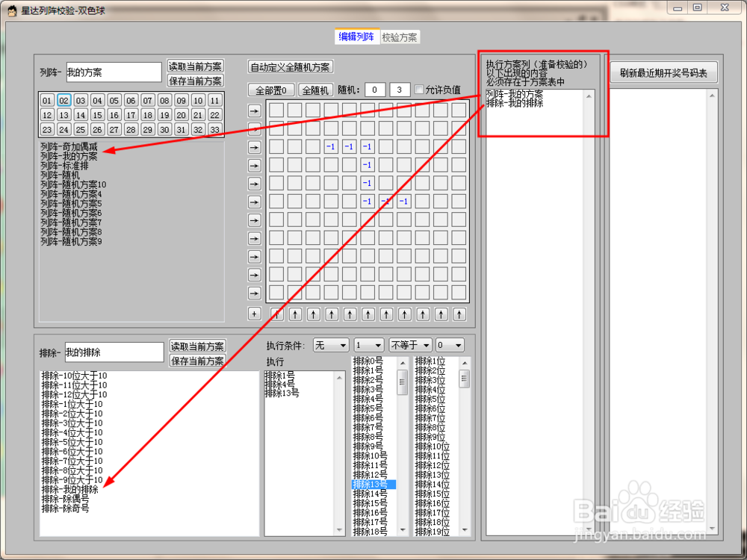Click the plus button below the row arrows
This screenshot has width=747, height=560.
(255, 314)
